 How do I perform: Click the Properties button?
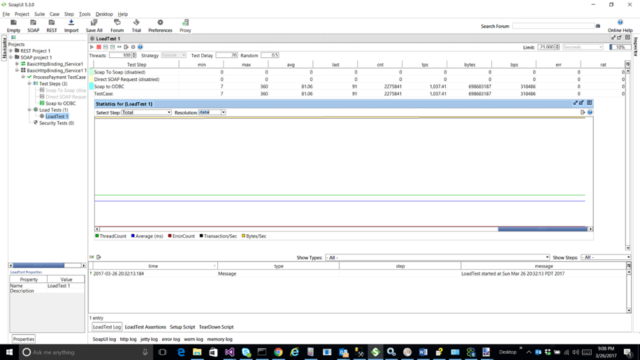pyautogui.click(x=23, y=339)
